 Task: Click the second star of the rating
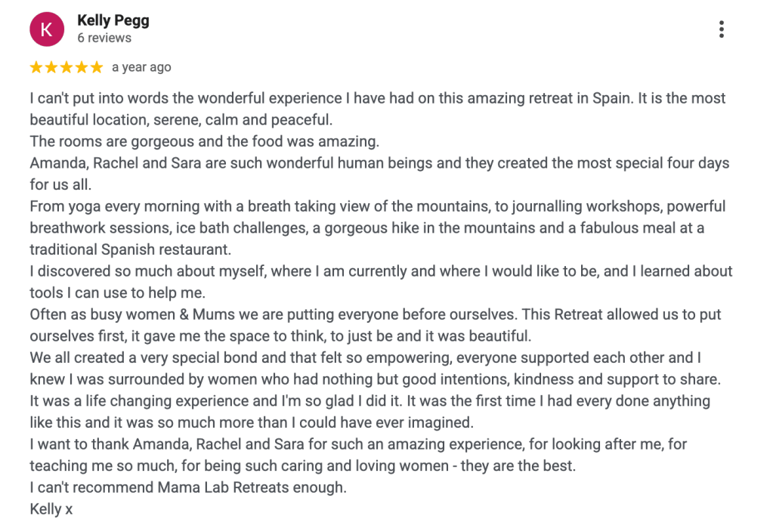click(x=51, y=67)
